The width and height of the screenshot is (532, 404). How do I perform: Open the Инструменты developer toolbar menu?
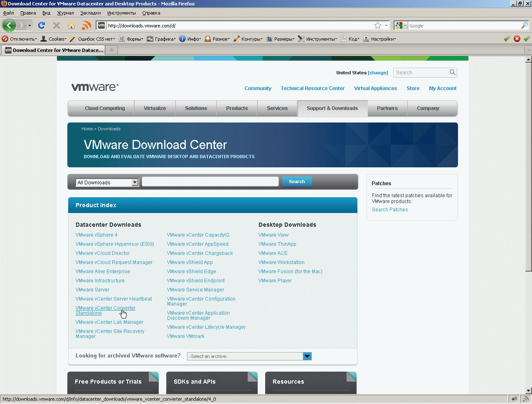coord(318,39)
